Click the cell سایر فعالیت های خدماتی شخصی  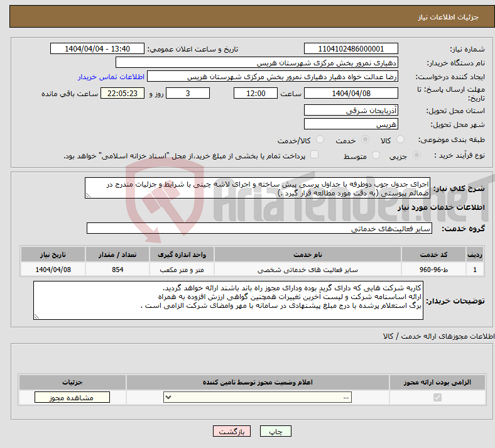click(x=307, y=270)
